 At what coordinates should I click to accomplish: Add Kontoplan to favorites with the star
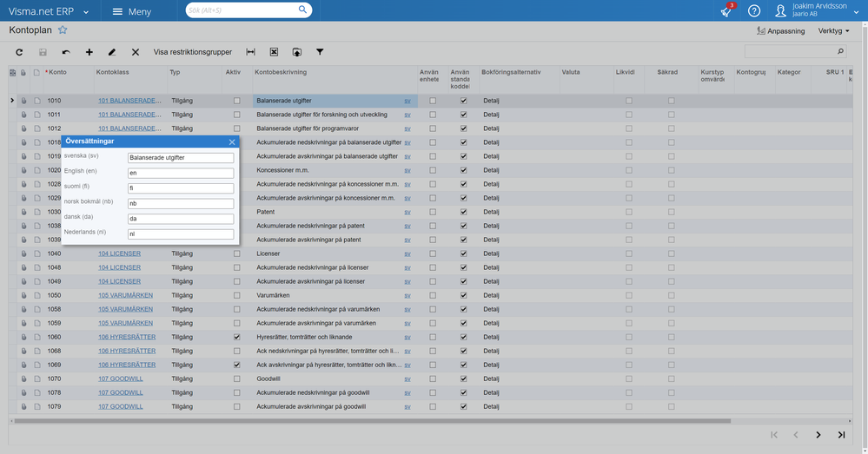pyautogui.click(x=63, y=30)
